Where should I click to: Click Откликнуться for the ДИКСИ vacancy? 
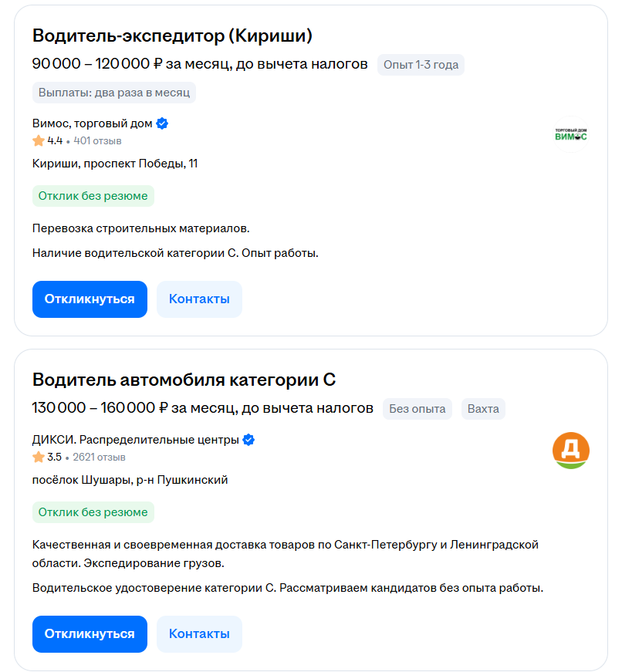(x=90, y=634)
